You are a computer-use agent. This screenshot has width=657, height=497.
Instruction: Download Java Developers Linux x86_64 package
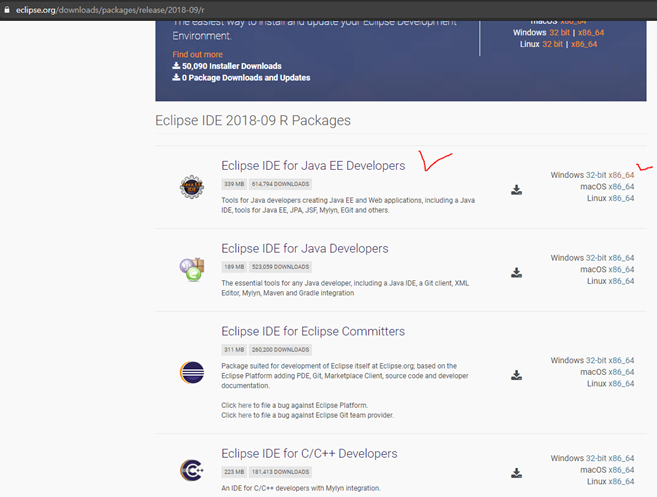click(x=621, y=281)
